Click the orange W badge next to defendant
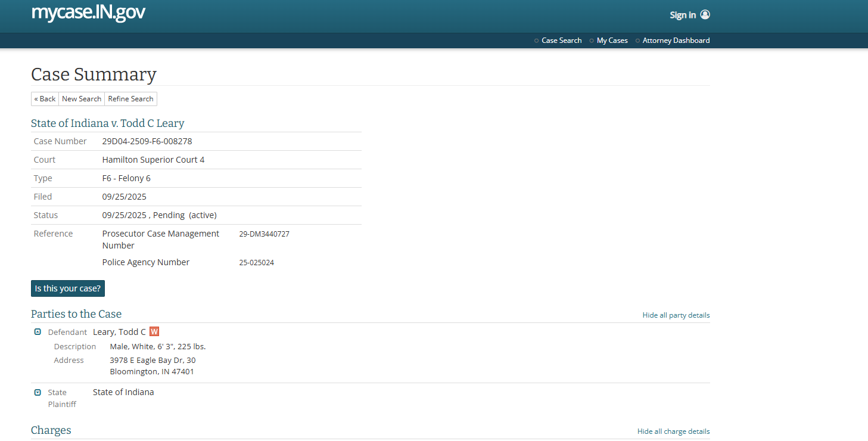 click(154, 332)
